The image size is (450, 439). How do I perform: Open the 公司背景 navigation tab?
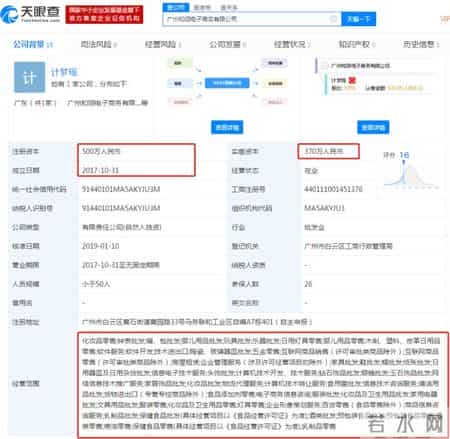33,44
